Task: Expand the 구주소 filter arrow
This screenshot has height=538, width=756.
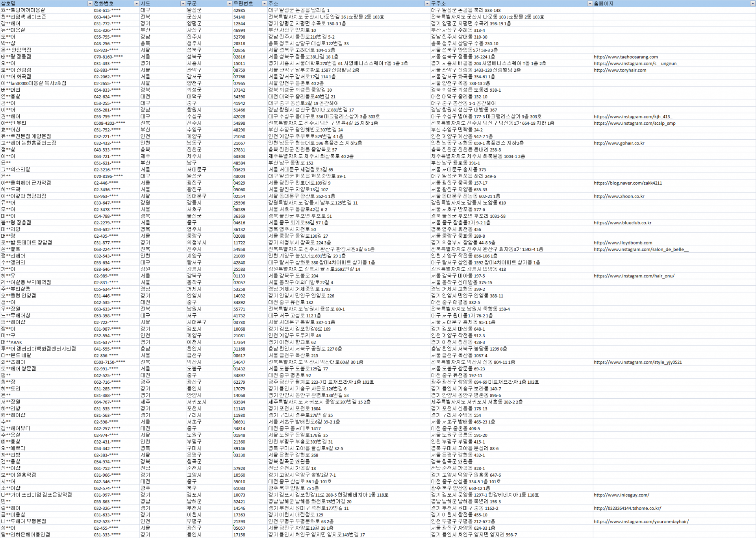Action: tap(590, 4)
